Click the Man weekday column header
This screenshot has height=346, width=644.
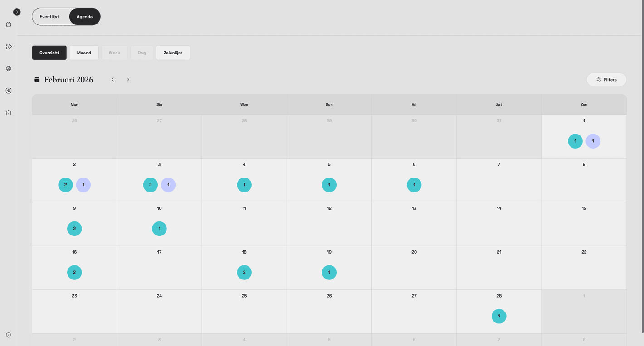click(74, 105)
